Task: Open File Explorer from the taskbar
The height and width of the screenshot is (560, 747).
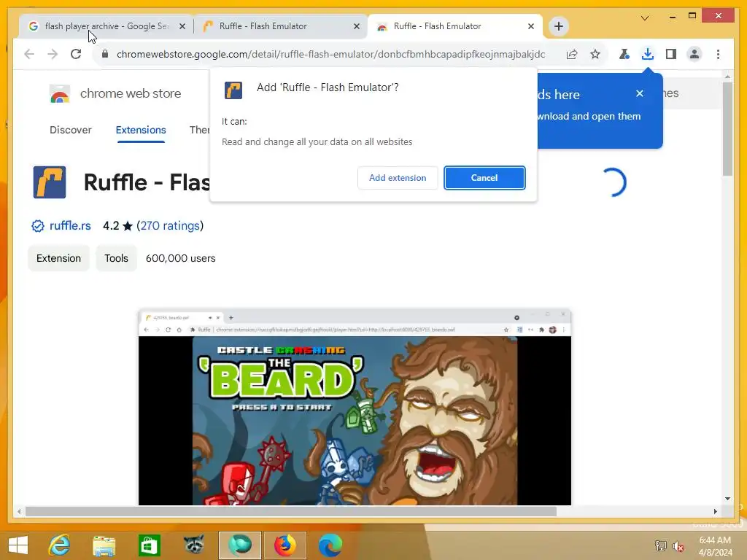Action: coord(104,545)
